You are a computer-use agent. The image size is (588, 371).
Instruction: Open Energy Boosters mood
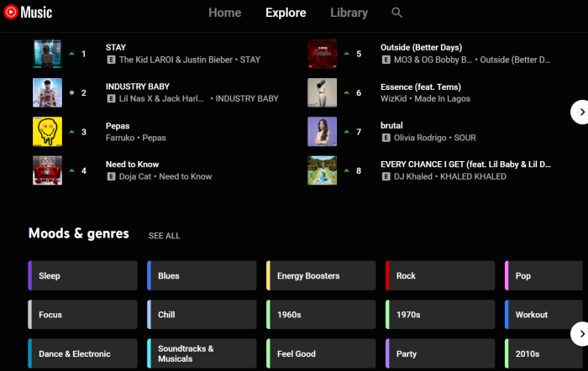point(321,276)
